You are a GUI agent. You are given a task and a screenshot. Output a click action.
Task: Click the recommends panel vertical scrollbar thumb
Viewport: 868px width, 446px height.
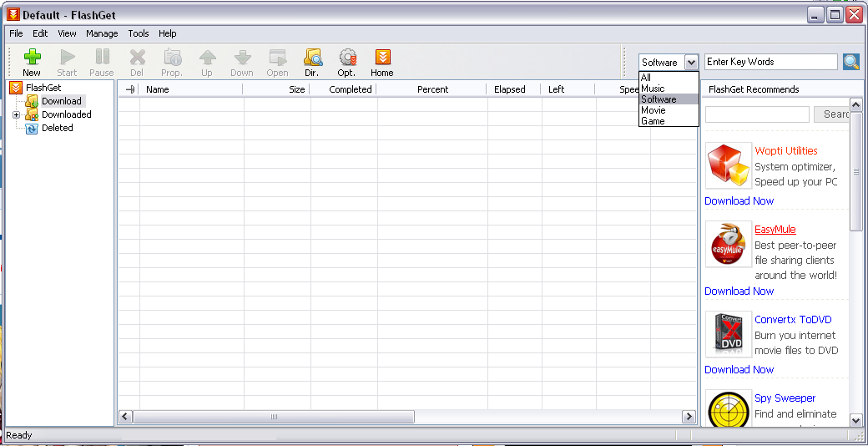(x=855, y=171)
